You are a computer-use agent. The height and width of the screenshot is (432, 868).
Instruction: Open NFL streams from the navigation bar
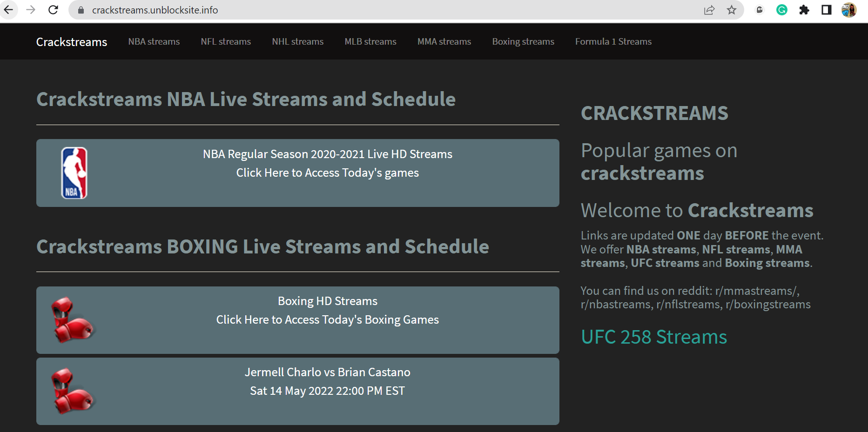click(225, 41)
